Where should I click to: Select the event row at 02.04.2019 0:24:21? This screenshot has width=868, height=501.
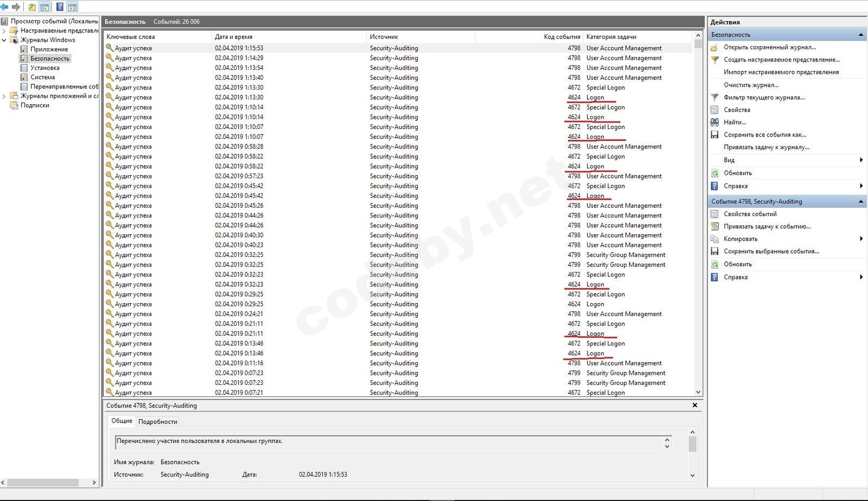click(x=399, y=314)
